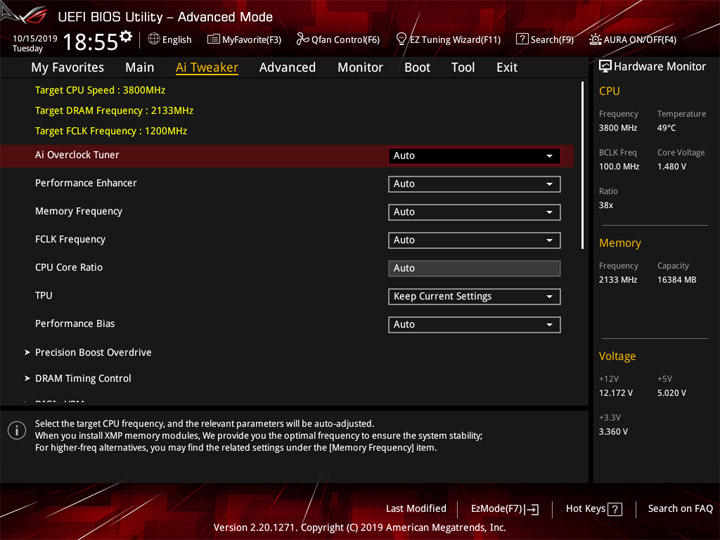
Task: Select the Ai Overclock Tuner label
Action: coord(77,155)
